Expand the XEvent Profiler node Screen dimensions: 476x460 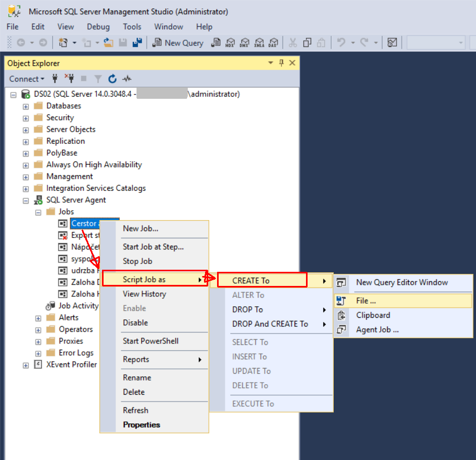pyautogui.click(x=26, y=365)
